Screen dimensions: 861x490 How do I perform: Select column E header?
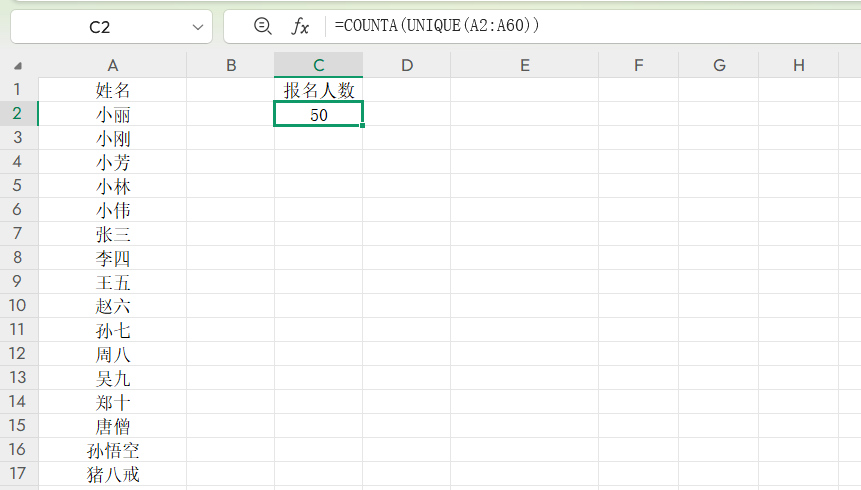(524, 66)
